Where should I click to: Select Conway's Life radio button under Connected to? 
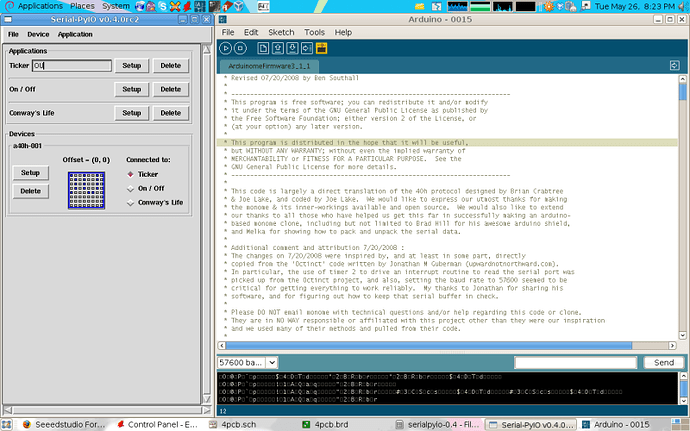pos(130,203)
